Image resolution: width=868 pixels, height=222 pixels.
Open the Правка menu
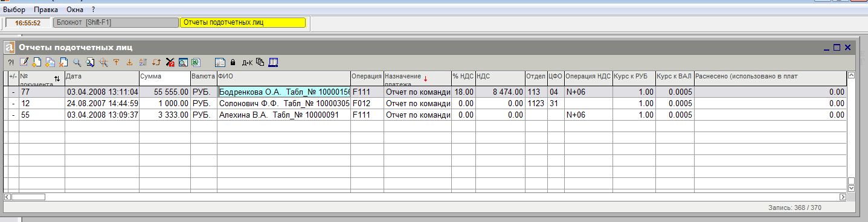(46, 10)
